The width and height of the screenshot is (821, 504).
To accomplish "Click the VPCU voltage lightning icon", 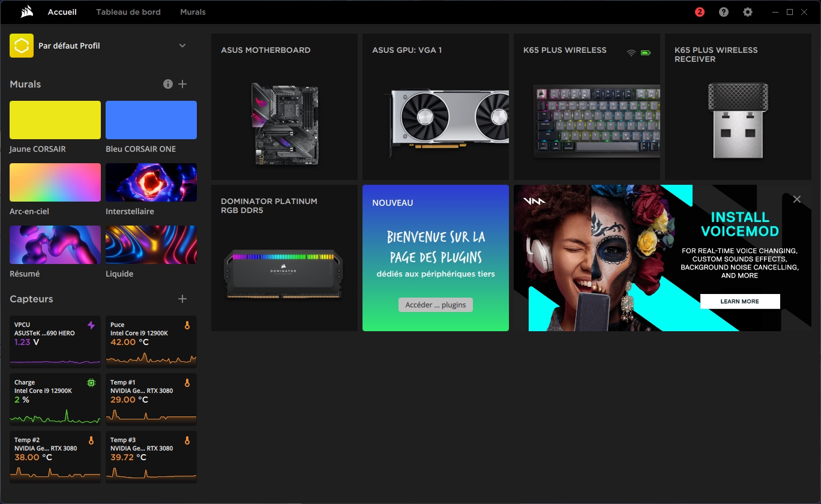I will pos(91,325).
